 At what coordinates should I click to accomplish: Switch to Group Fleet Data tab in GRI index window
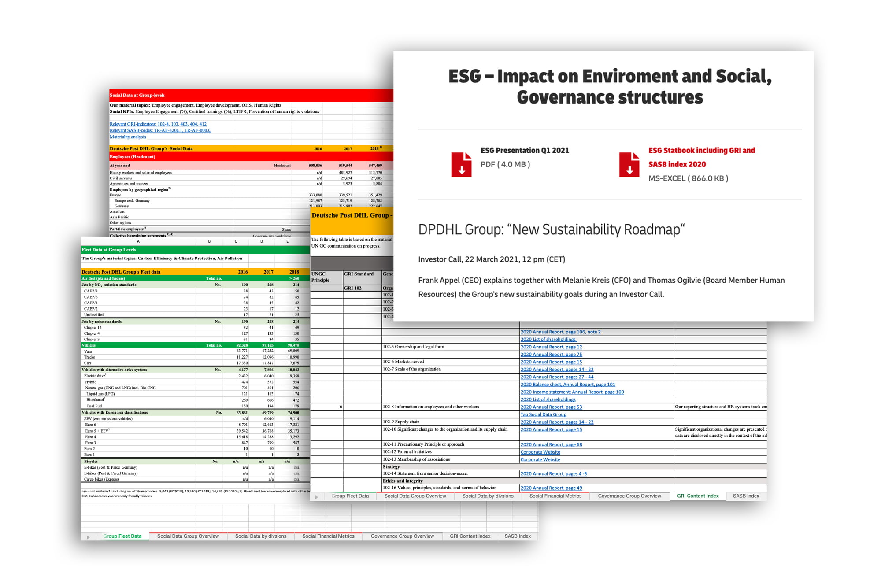[350, 496]
